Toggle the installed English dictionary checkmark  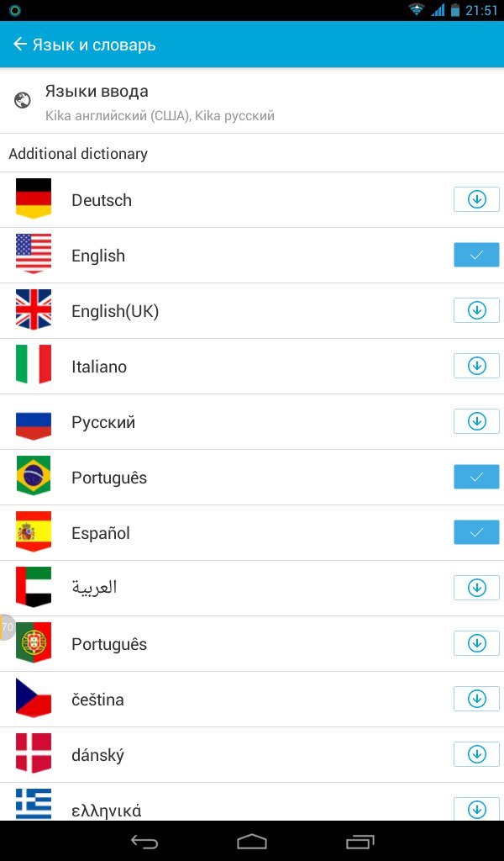click(x=476, y=256)
